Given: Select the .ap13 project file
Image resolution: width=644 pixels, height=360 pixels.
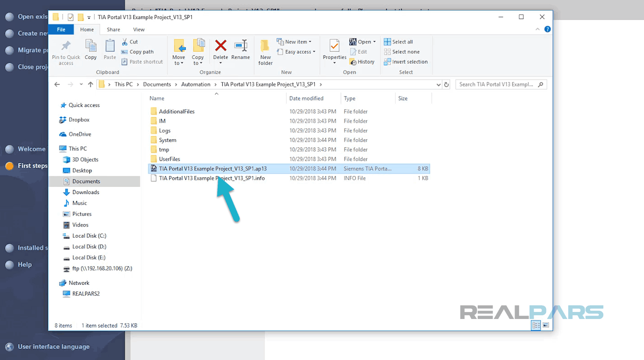Looking at the screenshot, I should [x=289, y=169].
